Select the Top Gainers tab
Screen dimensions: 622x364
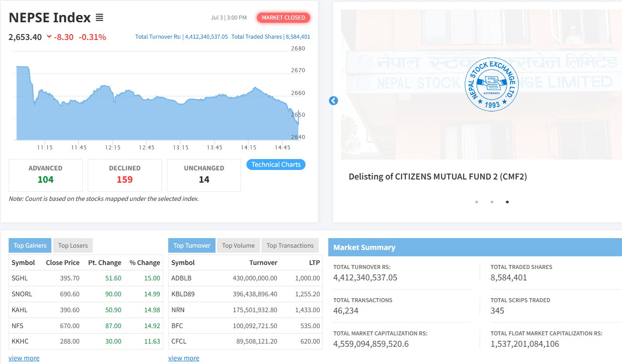(30, 245)
